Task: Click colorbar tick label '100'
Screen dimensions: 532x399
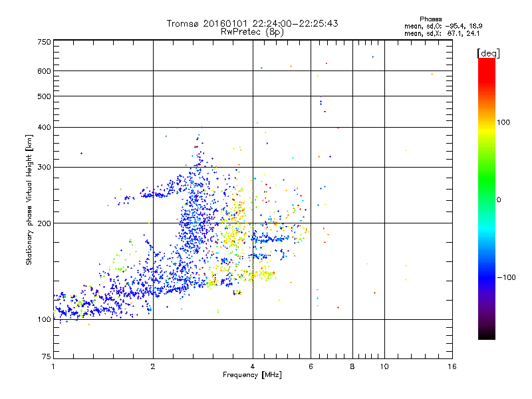Action: pos(503,122)
